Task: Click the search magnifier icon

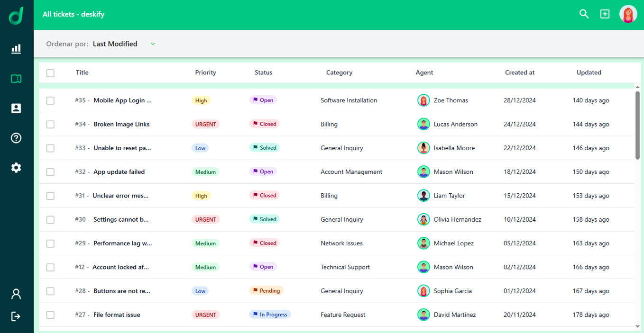Action: [x=584, y=14]
